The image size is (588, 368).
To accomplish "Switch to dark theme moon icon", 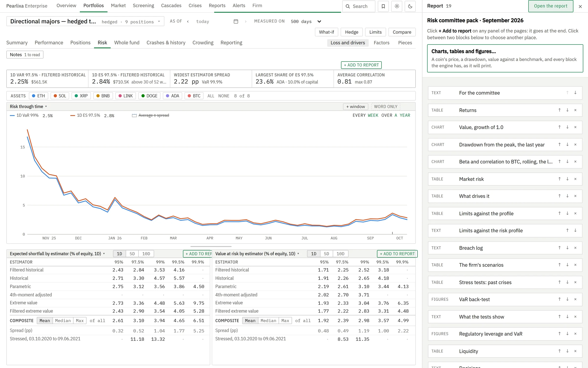I will click(410, 6).
